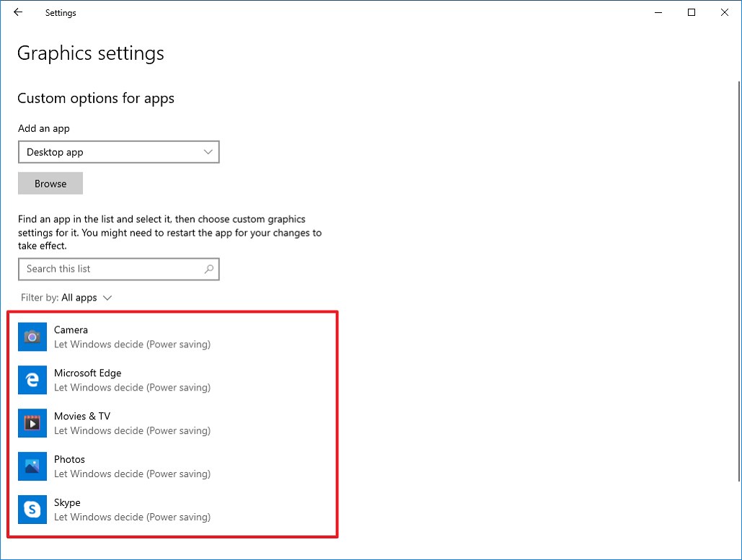Click Power saving text under Camera
This screenshot has height=560, width=742.
point(178,345)
